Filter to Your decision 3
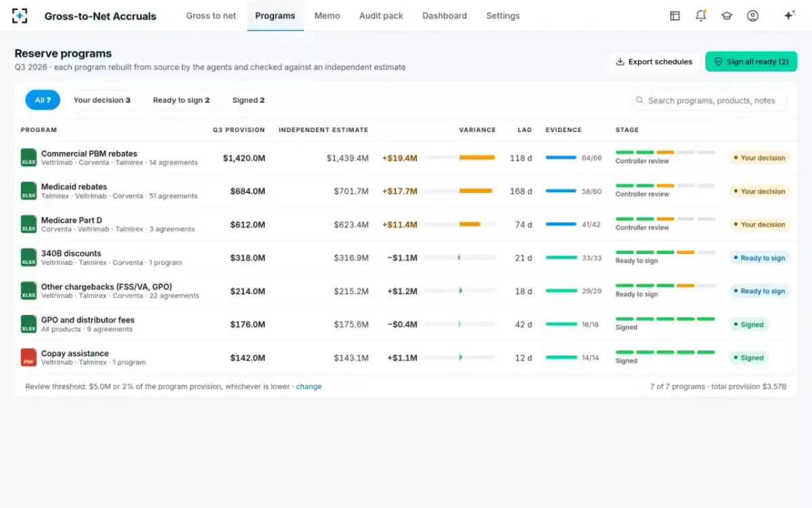 (x=101, y=100)
